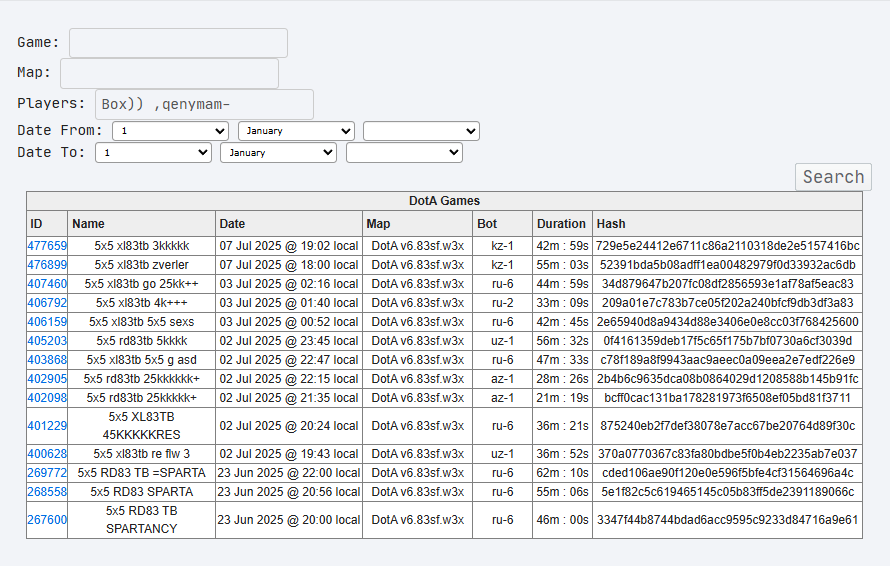This screenshot has width=890, height=566.
Task: Select the name '5x5 RD83 SPARTA'
Action: pos(142,492)
